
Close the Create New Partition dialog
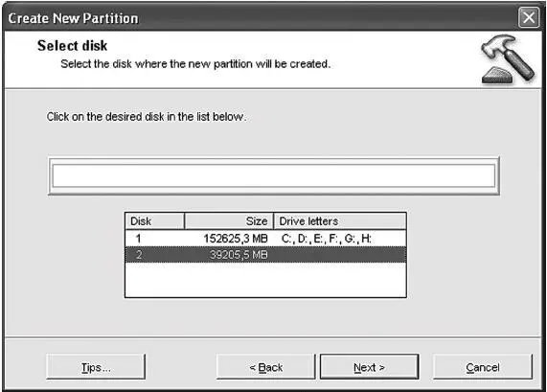click(x=528, y=17)
